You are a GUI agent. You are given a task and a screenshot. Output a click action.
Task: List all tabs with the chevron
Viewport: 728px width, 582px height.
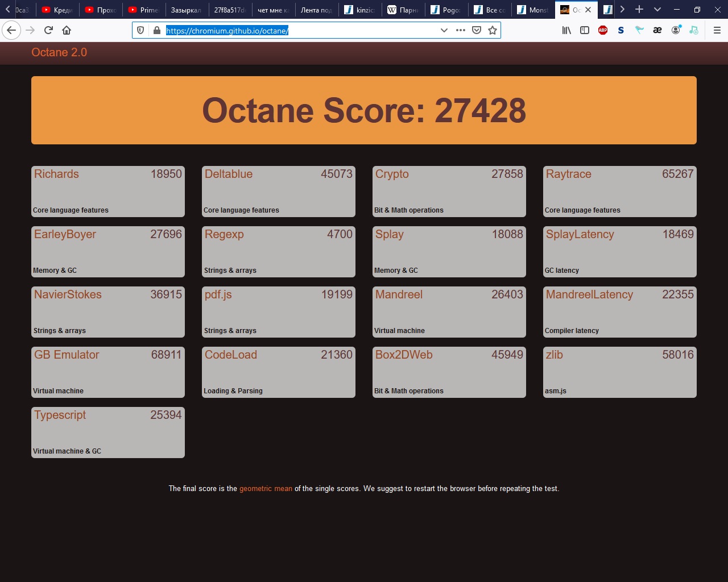point(657,9)
